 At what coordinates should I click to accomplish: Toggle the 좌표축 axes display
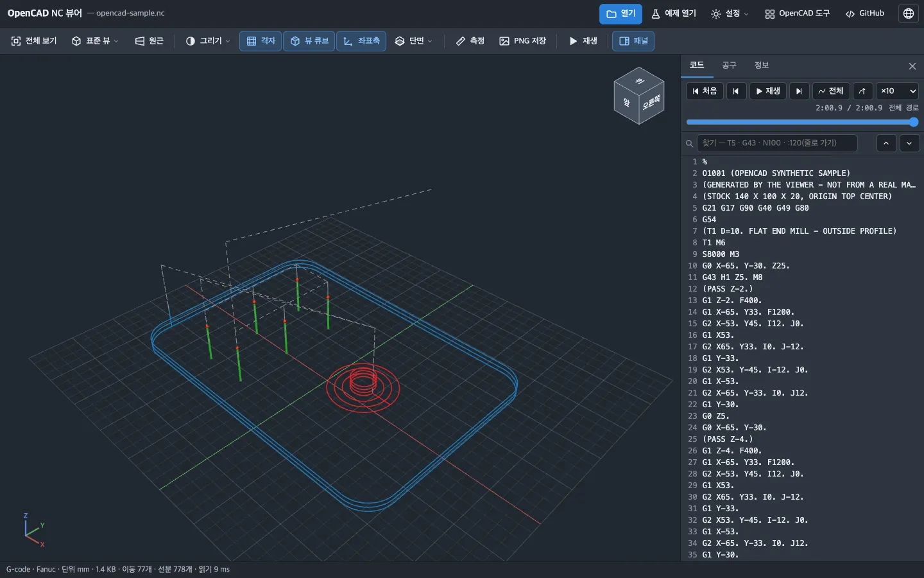[361, 41]
